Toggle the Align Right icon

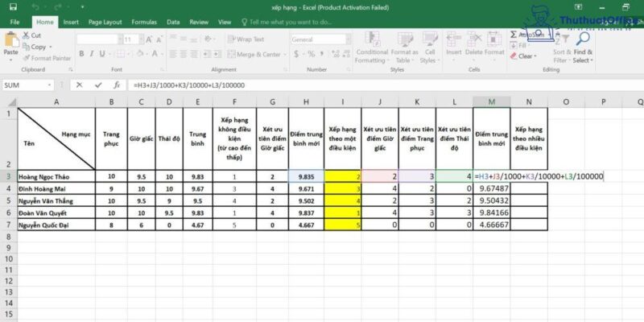[x=194, y=54]
